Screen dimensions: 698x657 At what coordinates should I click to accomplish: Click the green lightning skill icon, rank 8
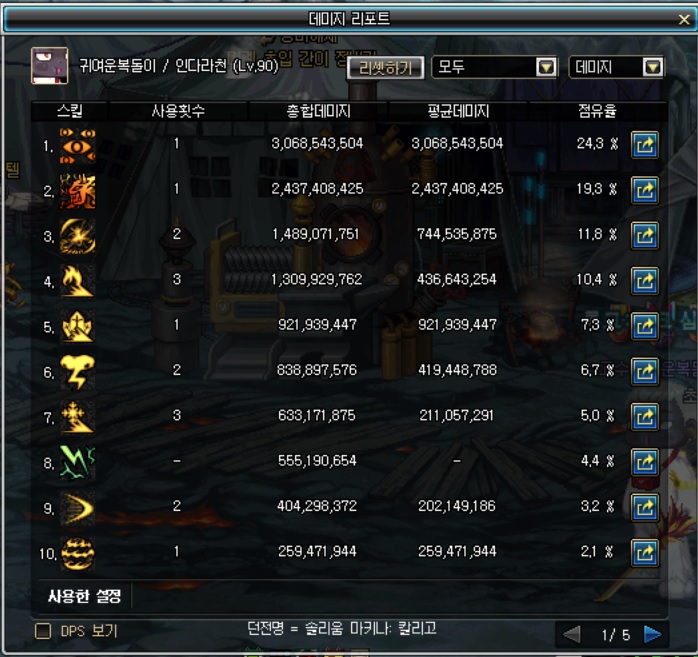click(77, 463)
